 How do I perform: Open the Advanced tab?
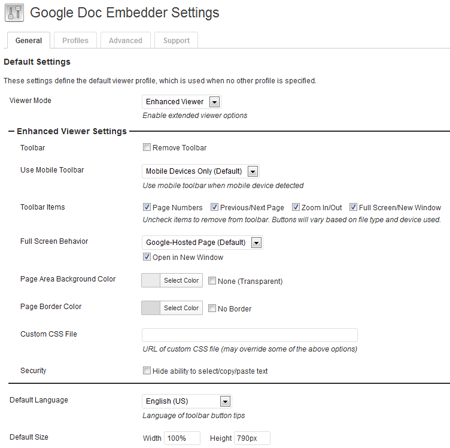[x=125, y=40]
